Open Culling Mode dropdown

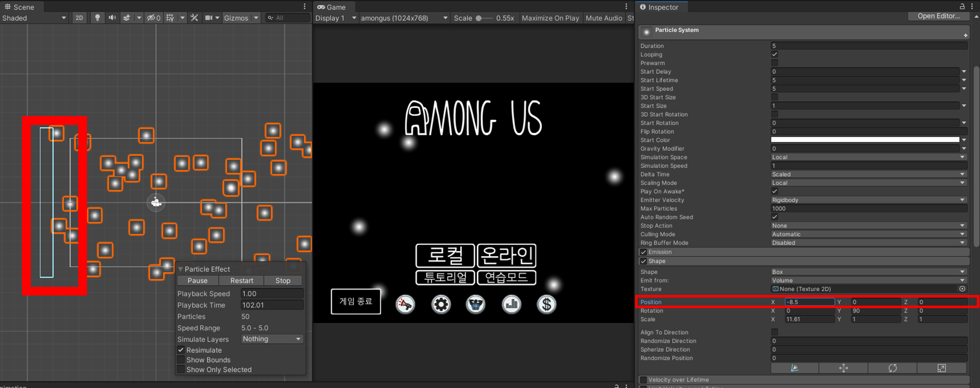click(x=868, y=234)
